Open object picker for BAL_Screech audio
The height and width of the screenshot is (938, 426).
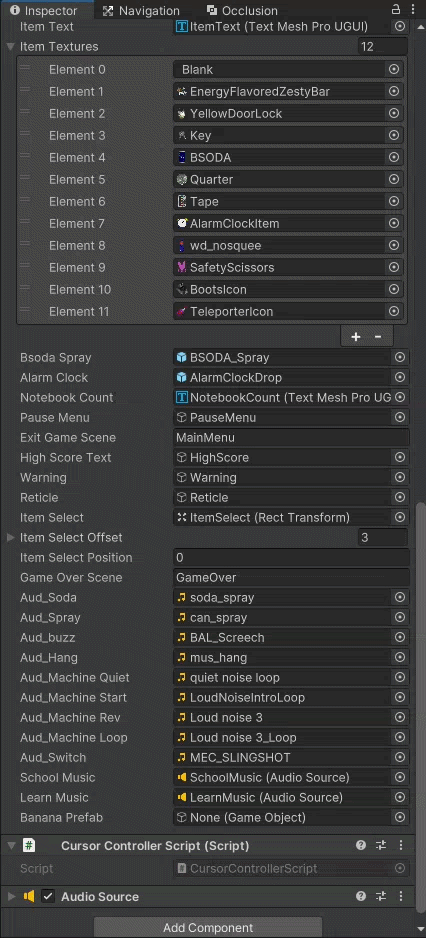tap(400, 638)
